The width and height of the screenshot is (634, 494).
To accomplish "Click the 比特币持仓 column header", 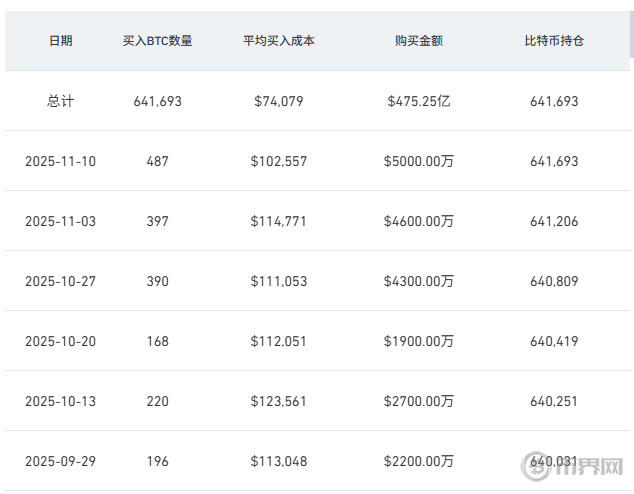I will pos(554,41).
